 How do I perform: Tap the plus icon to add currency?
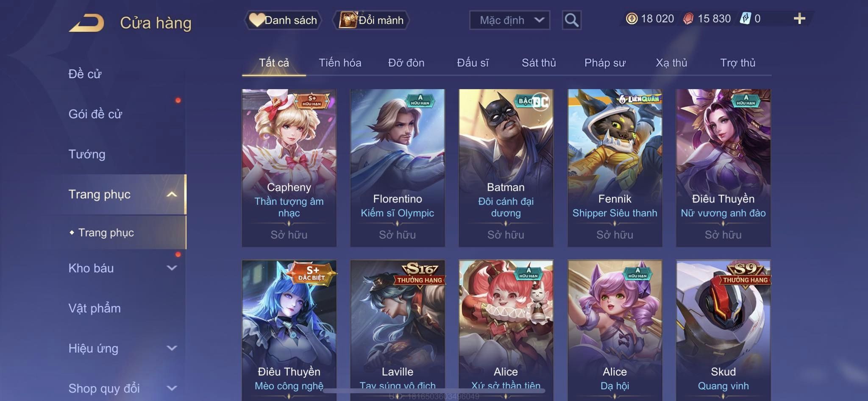799,19
